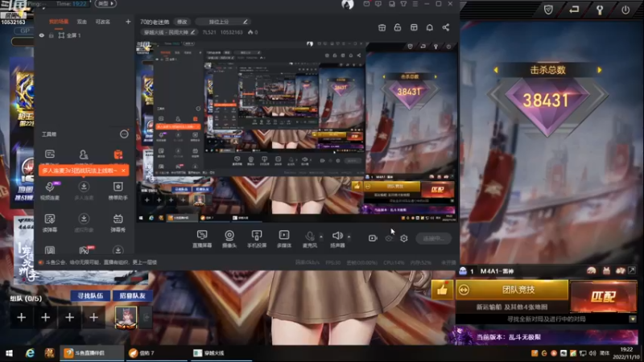644x362 pixels.
Task: Click the layout grid icon beside the bell
Action: coord(414,27)
